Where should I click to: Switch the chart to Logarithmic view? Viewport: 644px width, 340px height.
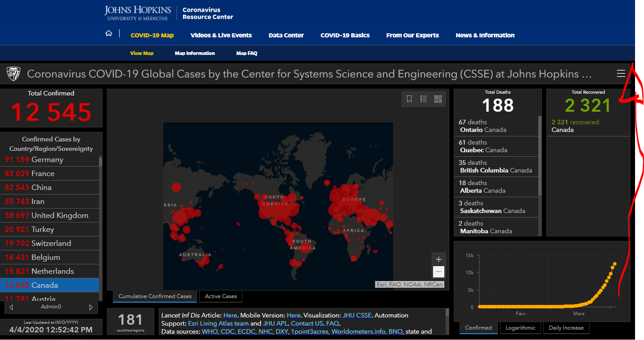click(x=520, y=328)
